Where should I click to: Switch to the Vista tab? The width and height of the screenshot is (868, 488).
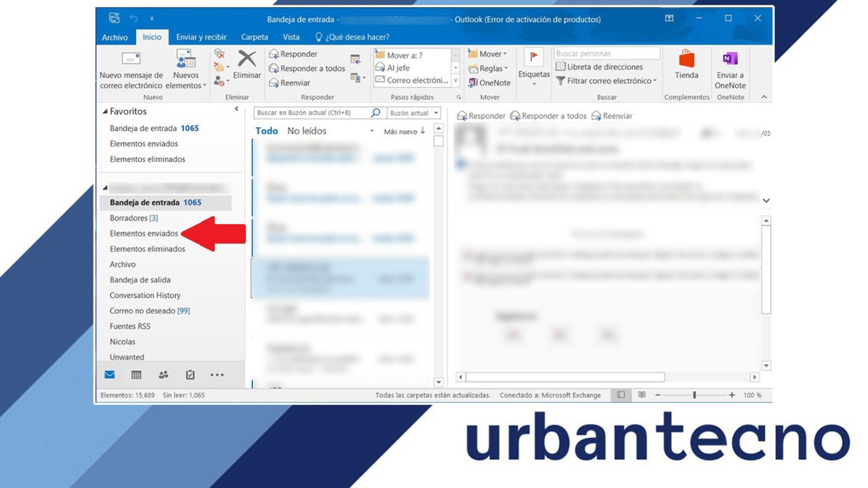coord(291,37)
